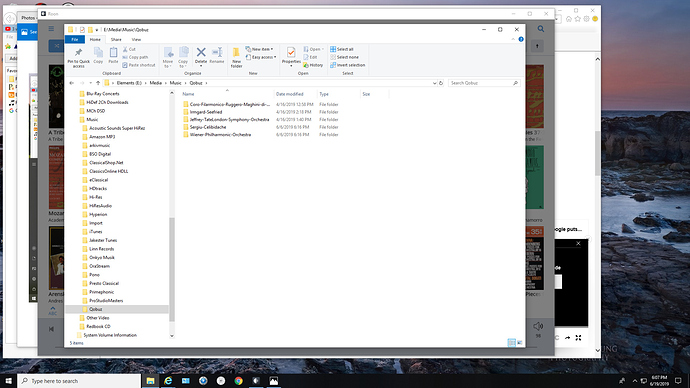
Task: Click the Copy ribbon icon
Action: point(98,56)
